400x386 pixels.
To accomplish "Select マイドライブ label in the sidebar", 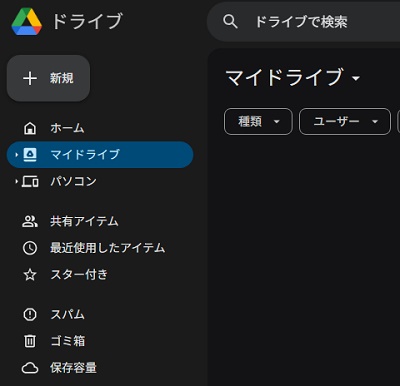I will coord(85,155).
